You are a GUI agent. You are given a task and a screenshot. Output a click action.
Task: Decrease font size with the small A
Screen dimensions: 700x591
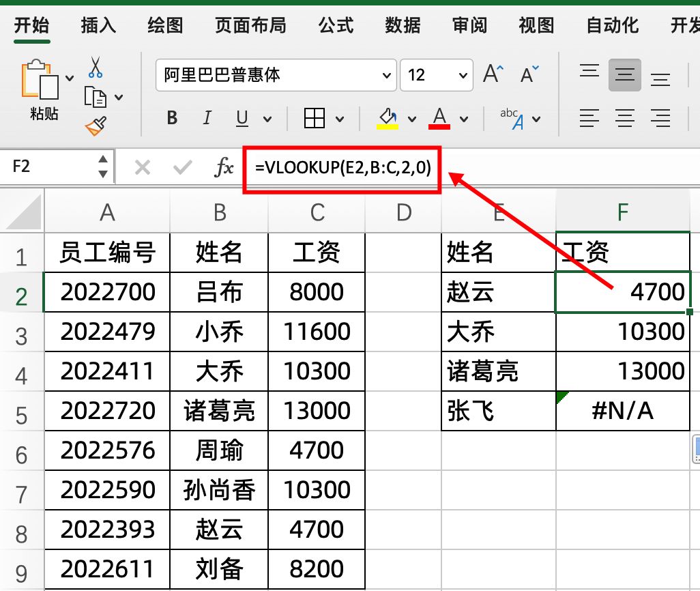529,74
